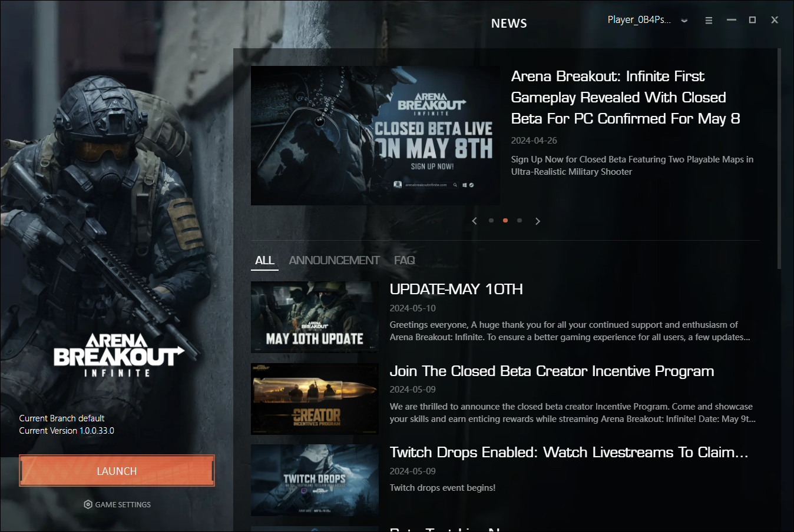This screenshot has height=532, width=794.
Task: Open the hamburger menu icon
Action: pyautogui.click(x=709, y=20)
